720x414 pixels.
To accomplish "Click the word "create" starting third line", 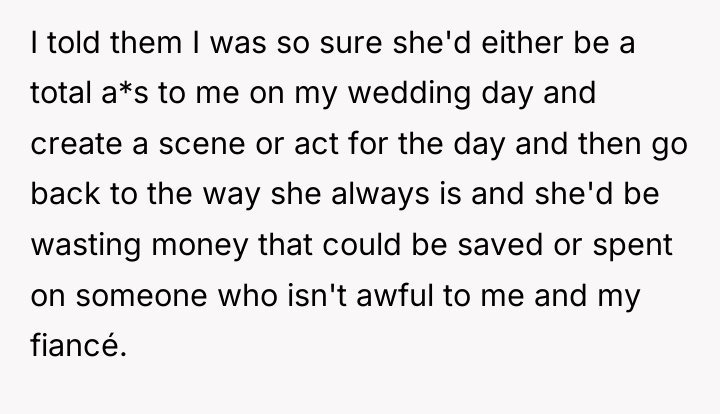I will coord(76,144).
